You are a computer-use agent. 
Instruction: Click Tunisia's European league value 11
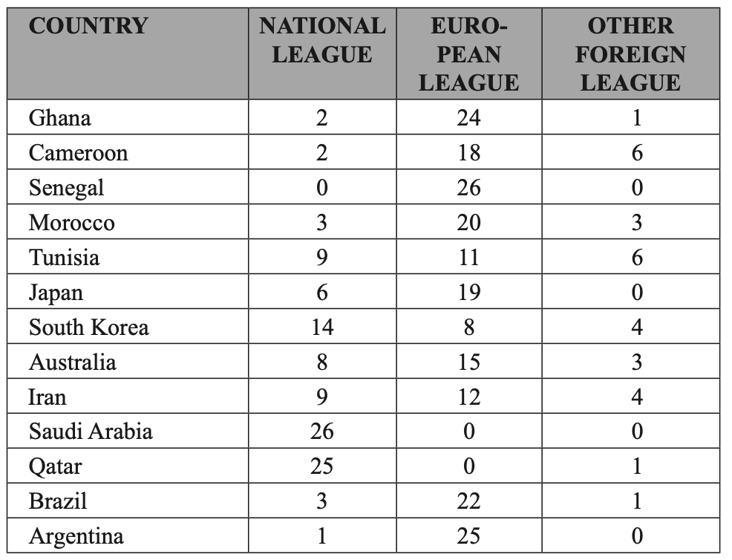pyautogui.click(x=468, y=258)
